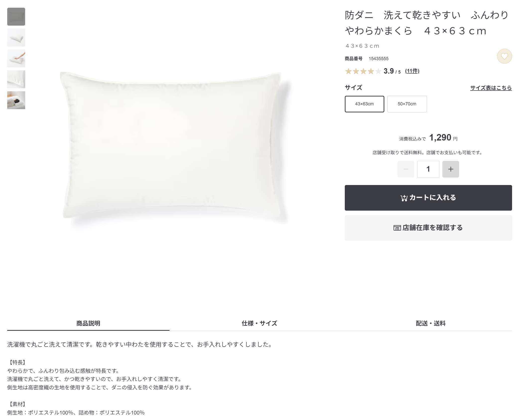The height and width of the screenshot is (420, 527).
Task: Click the plus quantity button
Action: [451, 169]
